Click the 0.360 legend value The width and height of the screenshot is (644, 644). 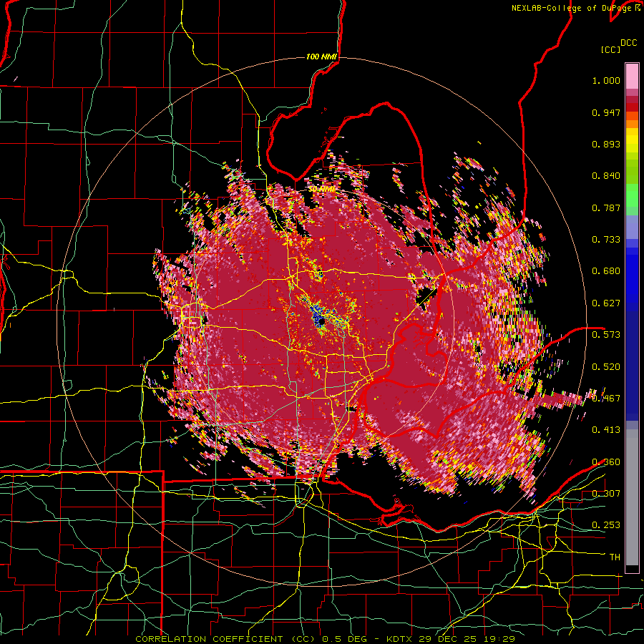pyautogui.click(x=606, y=462)
